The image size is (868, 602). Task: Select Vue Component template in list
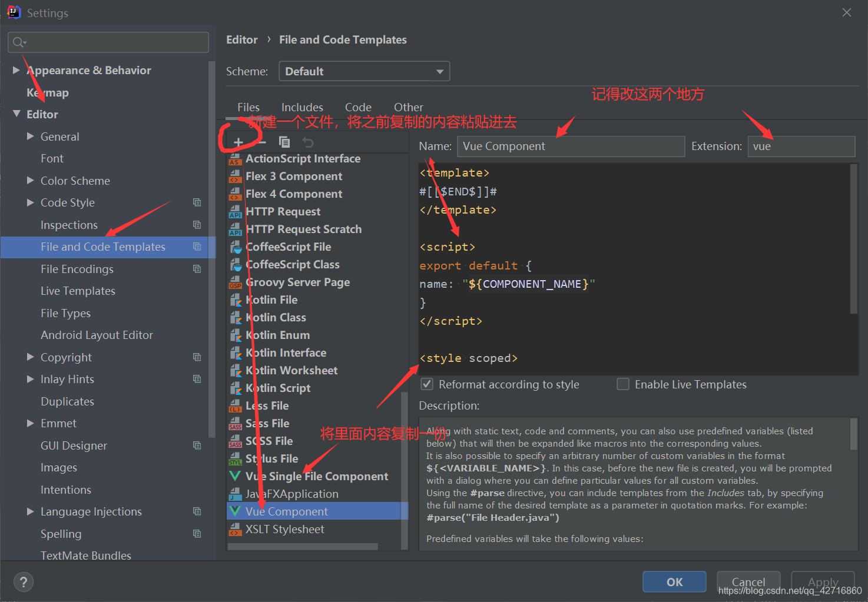coord(317,511)
